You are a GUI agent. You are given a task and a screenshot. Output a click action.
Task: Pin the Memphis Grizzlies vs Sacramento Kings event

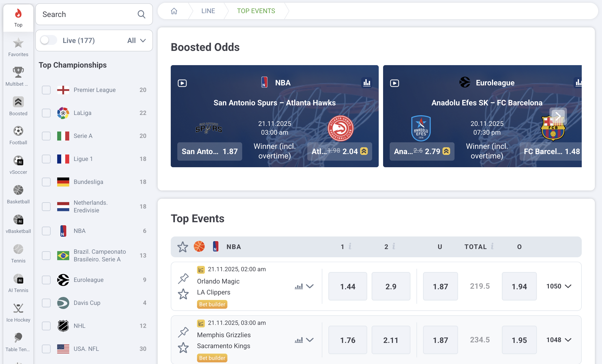pos(183,332)
